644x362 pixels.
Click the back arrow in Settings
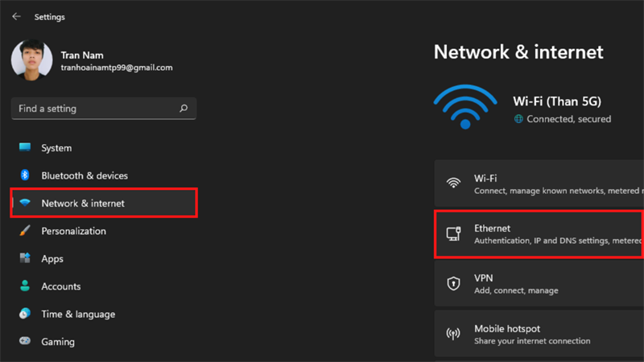point(16,16)
